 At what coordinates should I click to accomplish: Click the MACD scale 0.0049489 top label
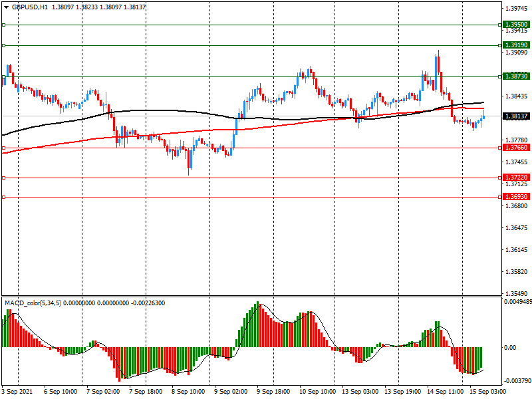[x=518, y=302]
